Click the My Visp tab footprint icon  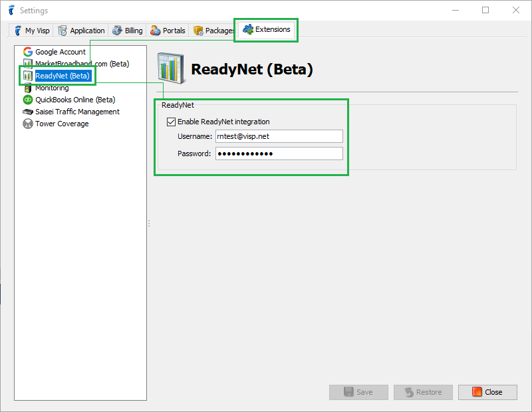18,31
